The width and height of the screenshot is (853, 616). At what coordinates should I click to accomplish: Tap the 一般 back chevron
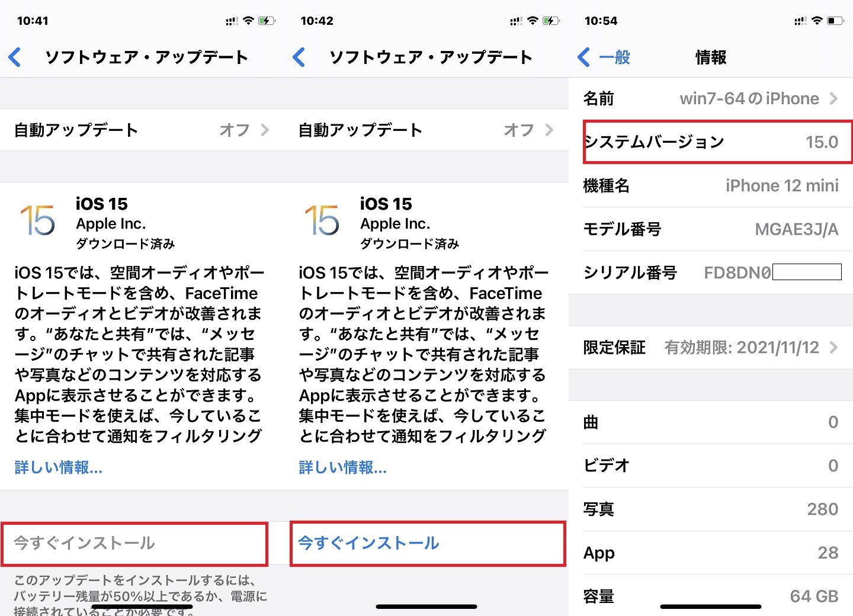pos(603,57)
